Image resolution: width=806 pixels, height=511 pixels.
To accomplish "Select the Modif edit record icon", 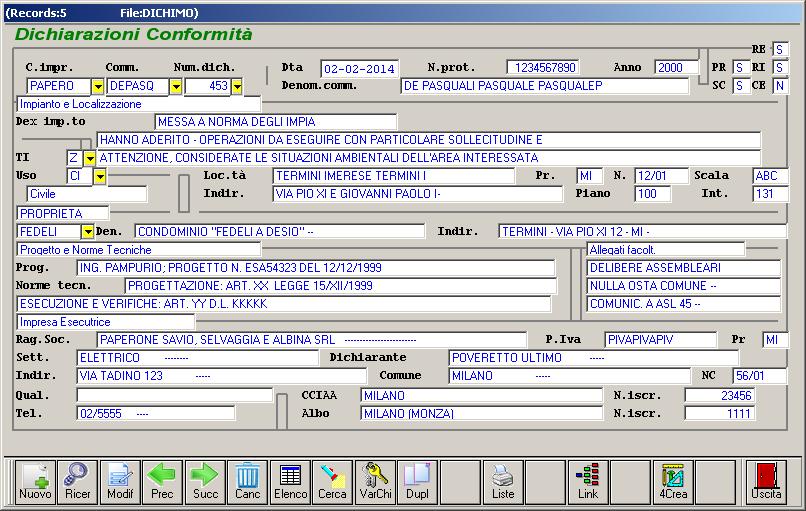I will point(120,481).
